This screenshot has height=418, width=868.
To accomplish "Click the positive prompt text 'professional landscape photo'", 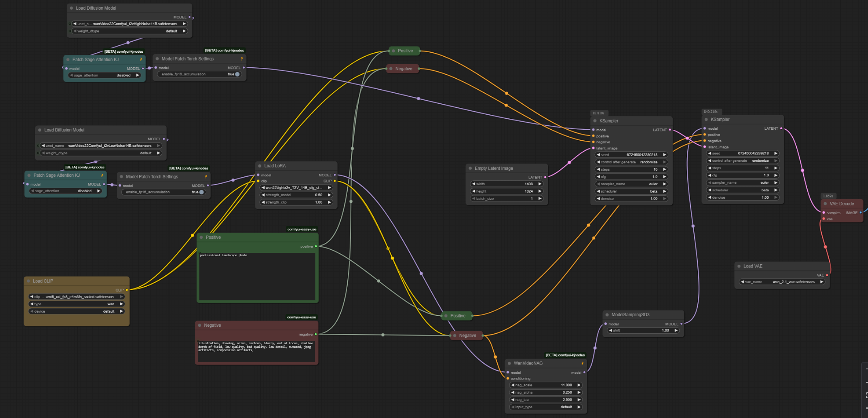I will [x=223, y=255].
